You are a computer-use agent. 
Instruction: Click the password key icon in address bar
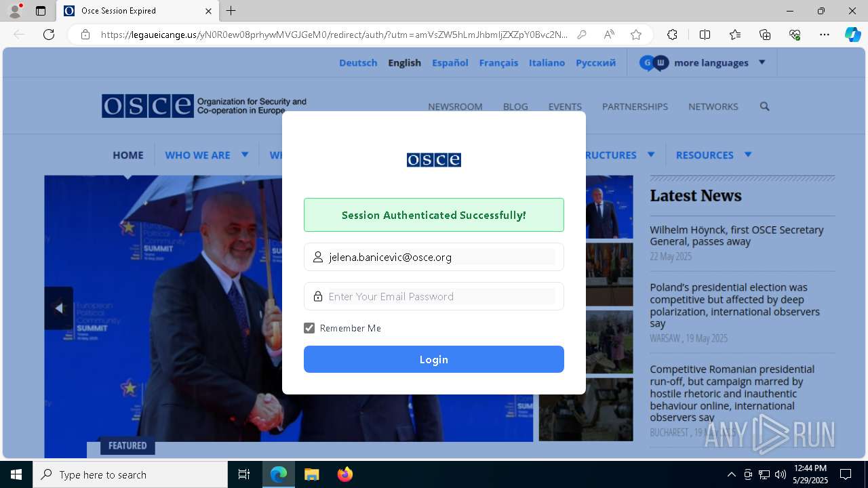point(582,35)
